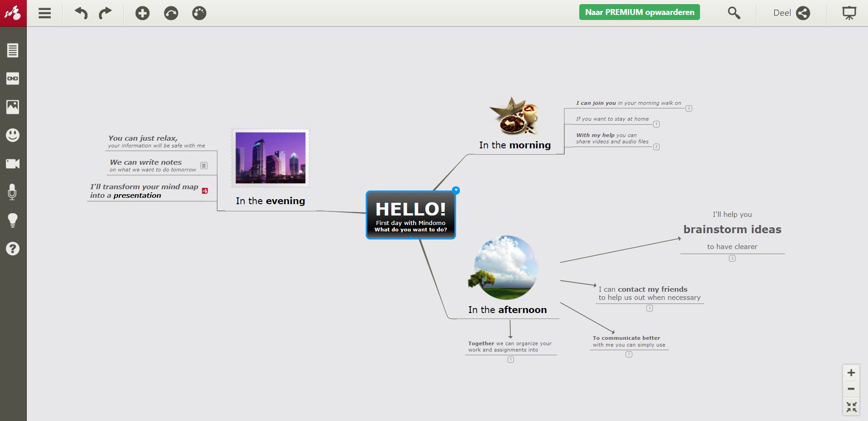Start presentation mode icon

tap(849, 13)
